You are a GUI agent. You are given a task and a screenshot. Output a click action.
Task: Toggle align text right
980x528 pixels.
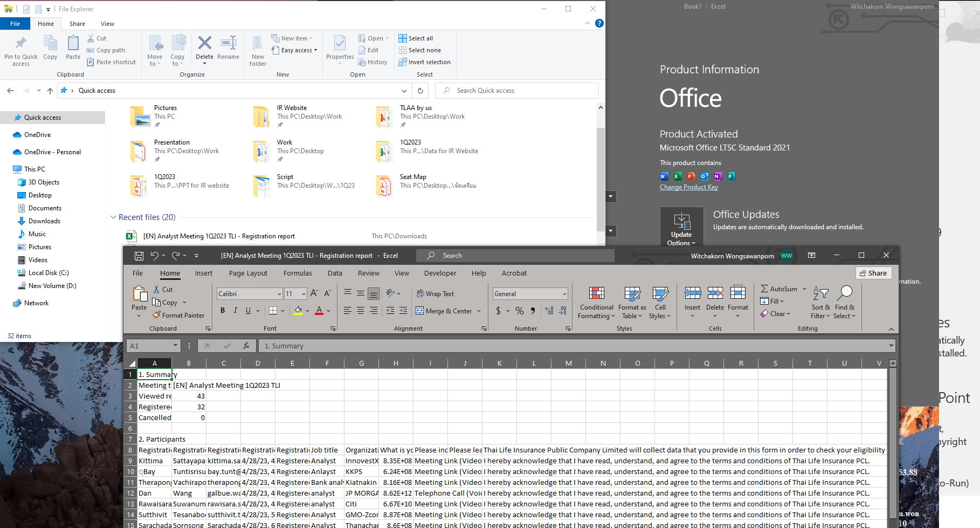click(374, 311)
